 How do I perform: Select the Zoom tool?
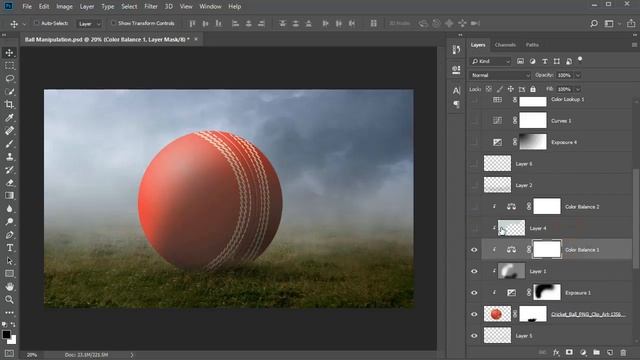(9, 300)
